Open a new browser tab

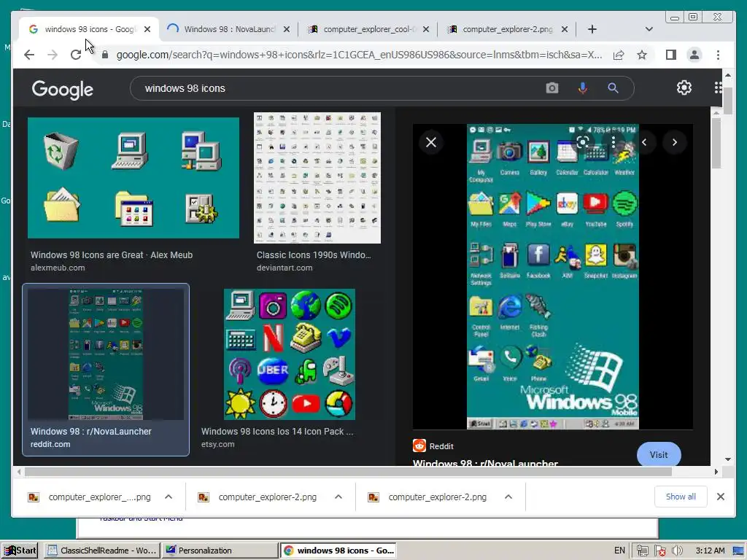(x=592, y=29)
